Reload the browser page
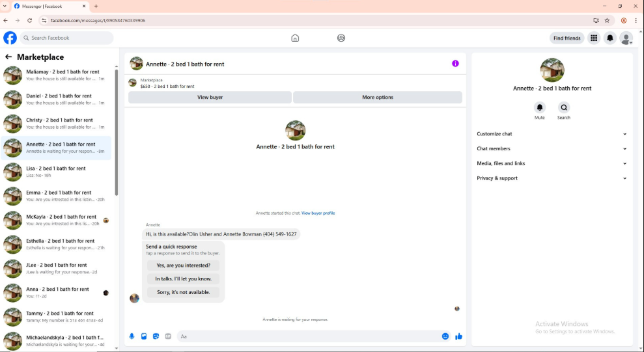644x352 pixels. (29, 21)
